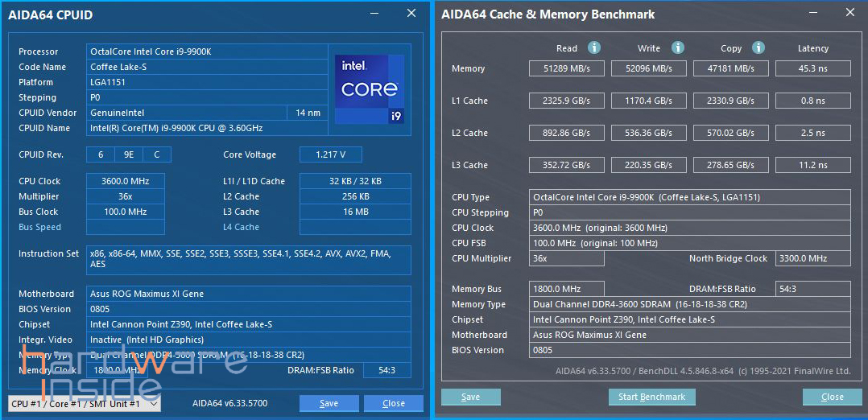Image resolution: width=868 pixels, height=420 pixels.
Task: Click the North Bridge Clock 3300.0 MHz field
Action: click(x=812, y=258)
